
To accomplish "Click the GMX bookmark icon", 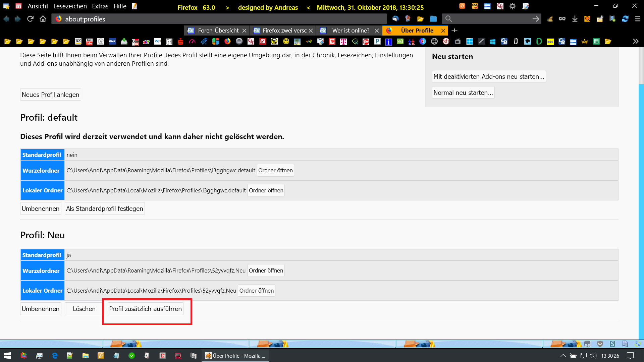I will tap(112, 42).
